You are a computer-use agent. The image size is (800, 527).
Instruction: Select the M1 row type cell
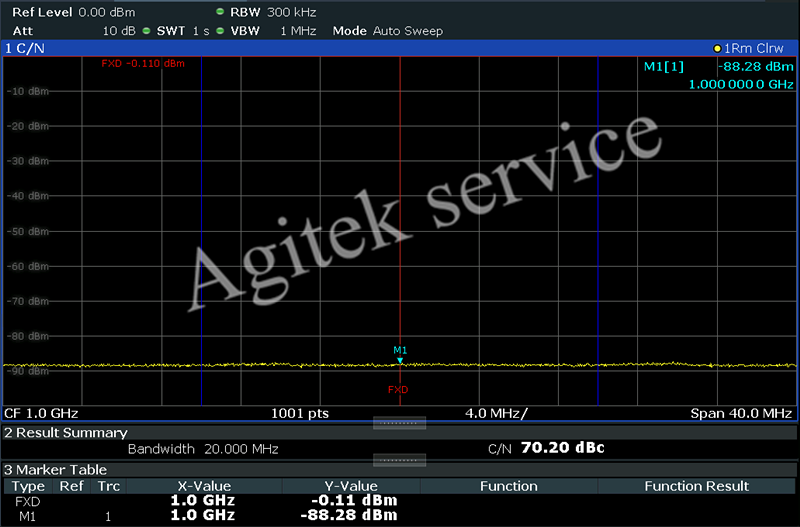(28, 517)
